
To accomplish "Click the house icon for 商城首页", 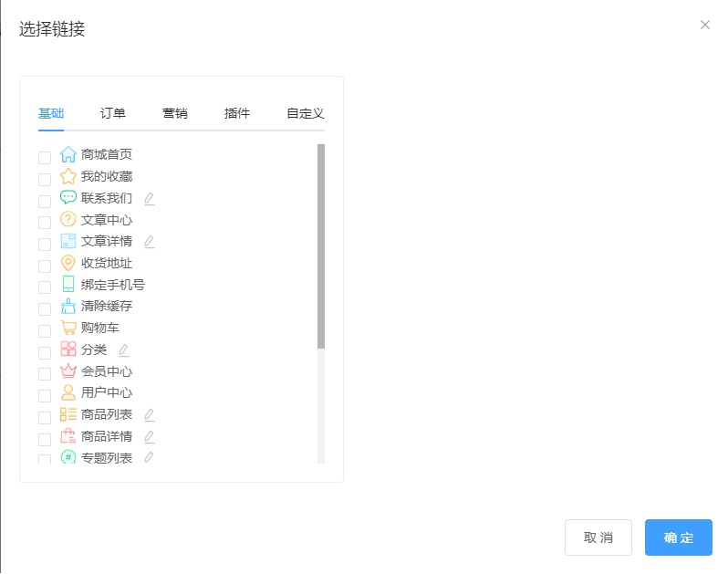I will pos(68,154).
